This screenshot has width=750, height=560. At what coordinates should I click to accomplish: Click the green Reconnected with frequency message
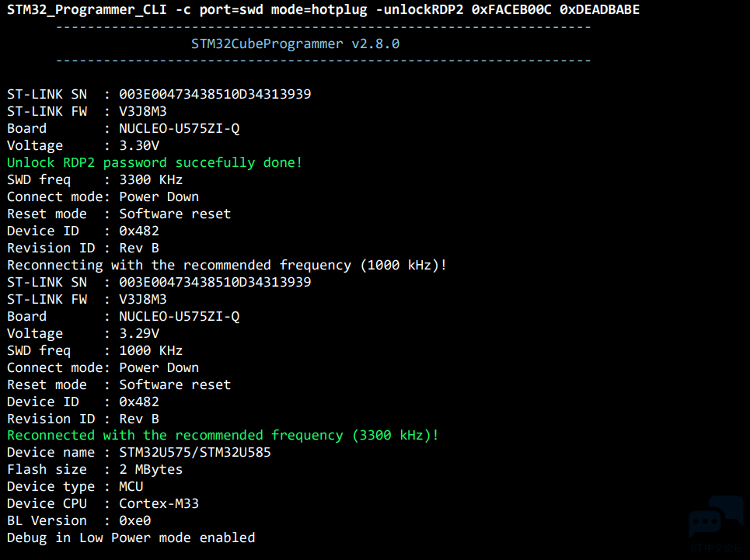(x=222, y=435)
